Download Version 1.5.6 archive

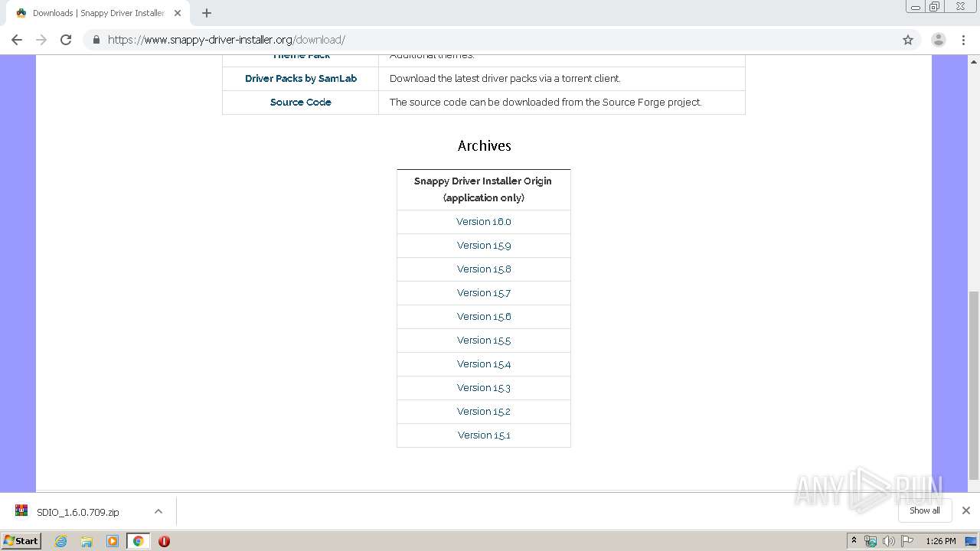point(484,317)
